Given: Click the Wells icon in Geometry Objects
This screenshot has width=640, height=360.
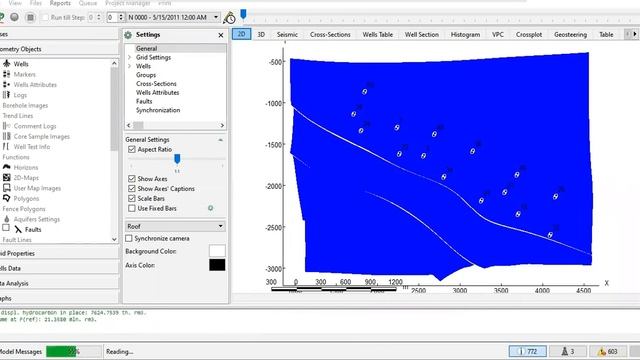Looking at the screenshot, I should click(x=7, y=64).
